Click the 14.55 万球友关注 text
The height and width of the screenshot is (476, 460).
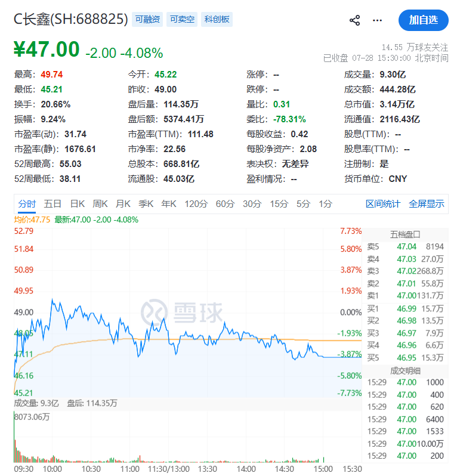pos(415,47)
